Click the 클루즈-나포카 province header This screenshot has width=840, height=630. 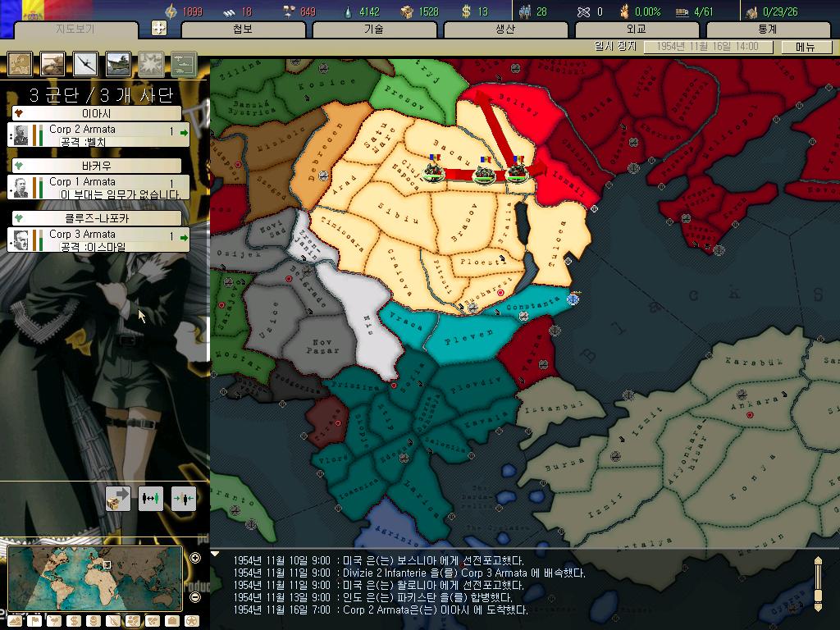tap(97, 218)
